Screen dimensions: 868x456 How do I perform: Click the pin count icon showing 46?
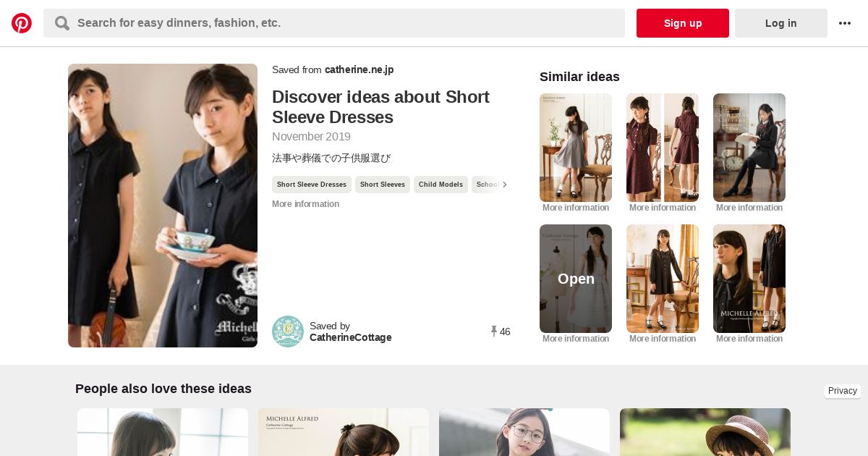pyautogui.click(x=494, y=332)
